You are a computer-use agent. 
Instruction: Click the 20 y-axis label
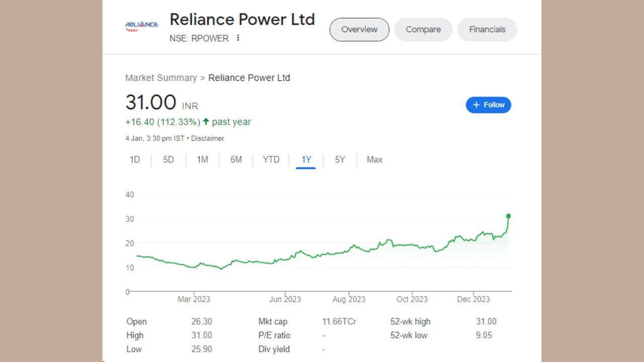point(130,243)
